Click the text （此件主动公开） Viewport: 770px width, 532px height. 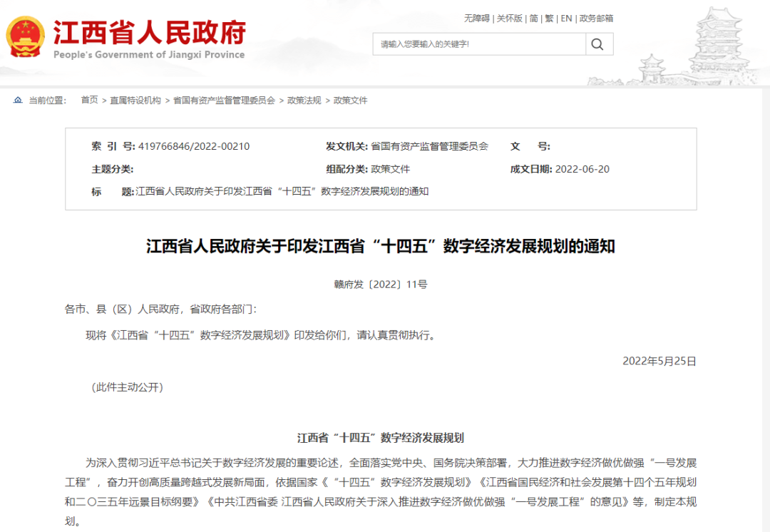pyautogui.click(x=127, y=387)
